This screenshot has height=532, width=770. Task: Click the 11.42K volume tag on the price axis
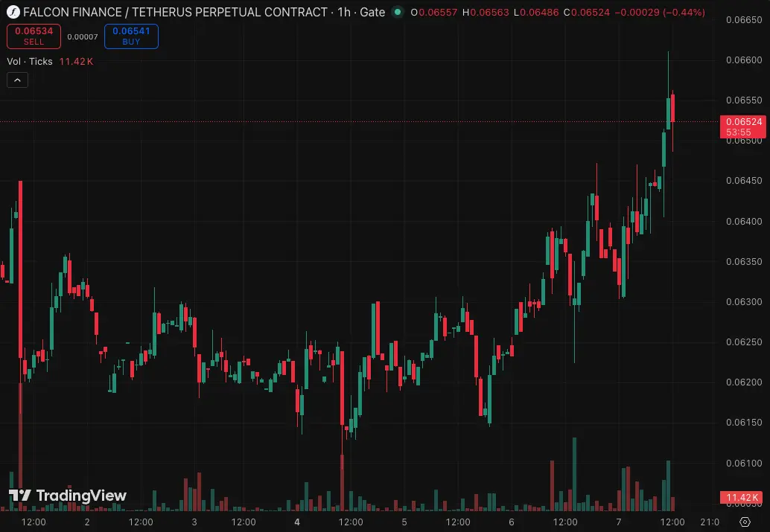click(x=742, y=497)
